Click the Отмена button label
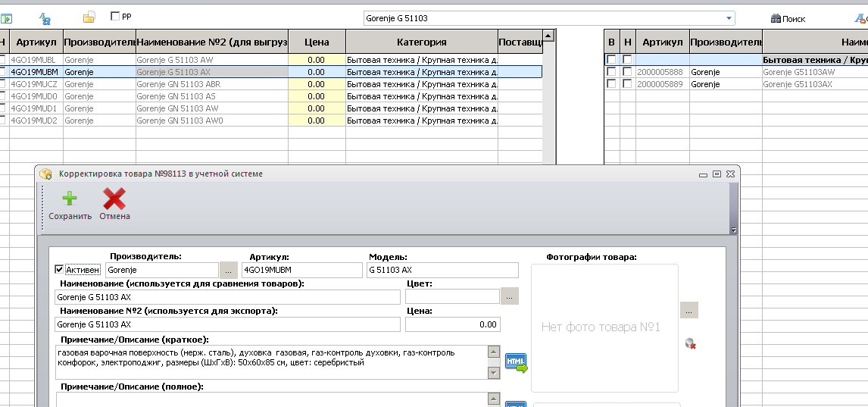Viewport: 868px width, 407px height. tap(114, 217)
